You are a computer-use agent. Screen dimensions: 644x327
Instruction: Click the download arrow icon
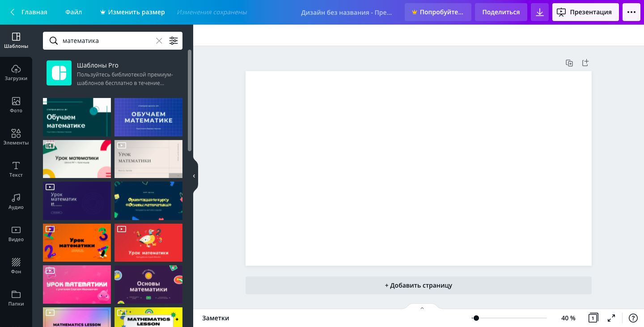pos(540,12)
